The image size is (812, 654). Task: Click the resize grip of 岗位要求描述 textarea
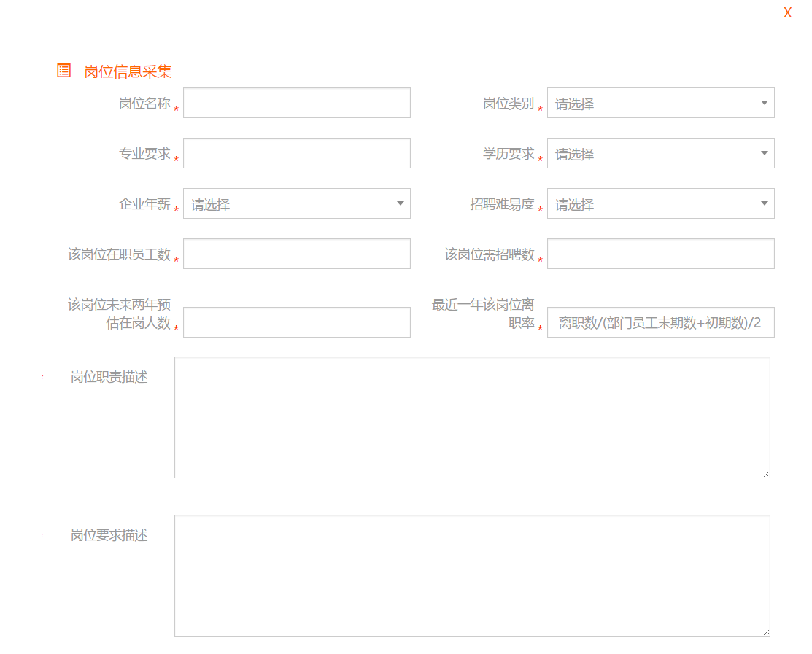point(766,632)
